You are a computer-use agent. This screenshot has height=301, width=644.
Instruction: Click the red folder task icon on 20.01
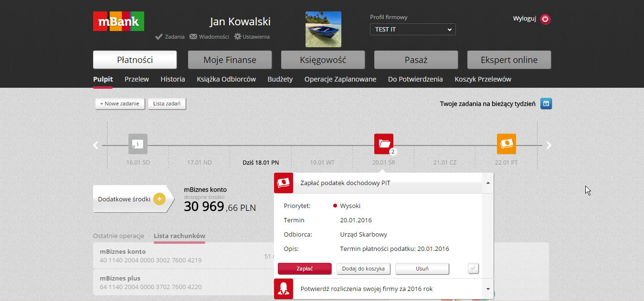[x=384, y=144]
